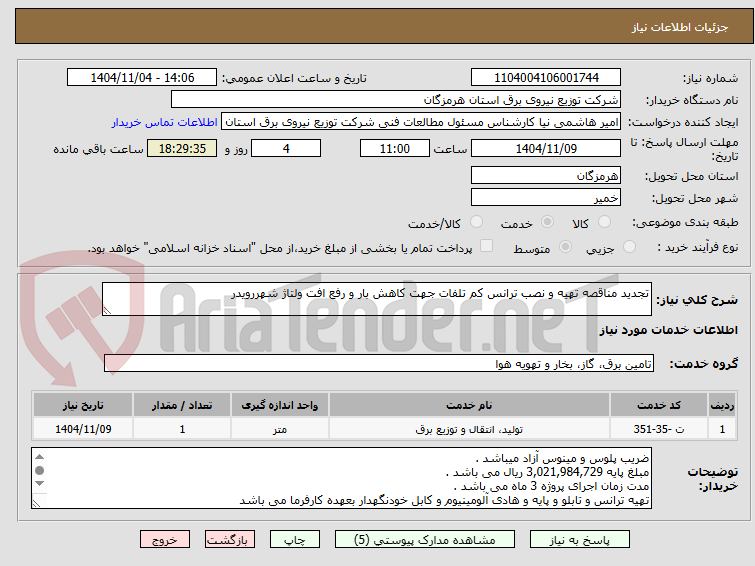Open مشاهده مدارک پیوستی (5) attachments
Image resolution: width=755 pixels, height=566 pixels.
tap(425, 540)
